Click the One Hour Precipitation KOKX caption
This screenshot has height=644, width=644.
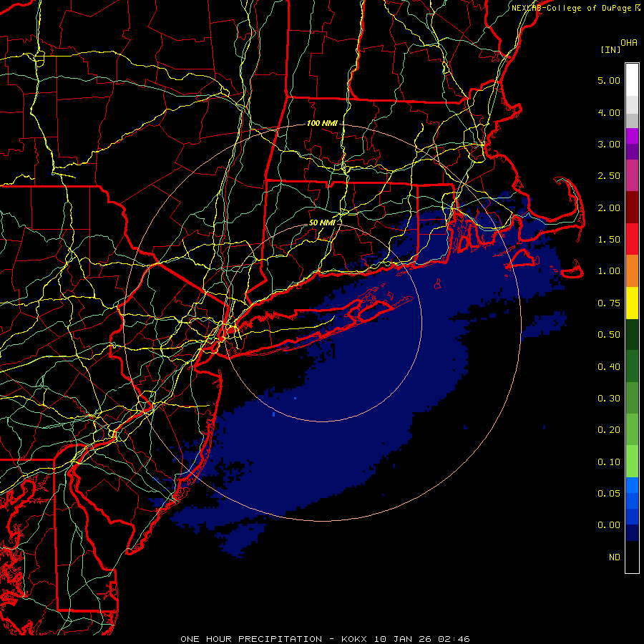(325, 639)
